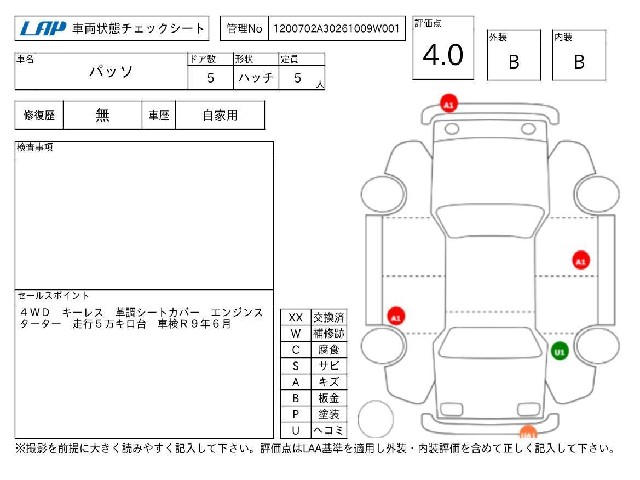Screen dimensions: 640x480
Task: Click the red A1 marker on left rear door
Action: (396, 316)
